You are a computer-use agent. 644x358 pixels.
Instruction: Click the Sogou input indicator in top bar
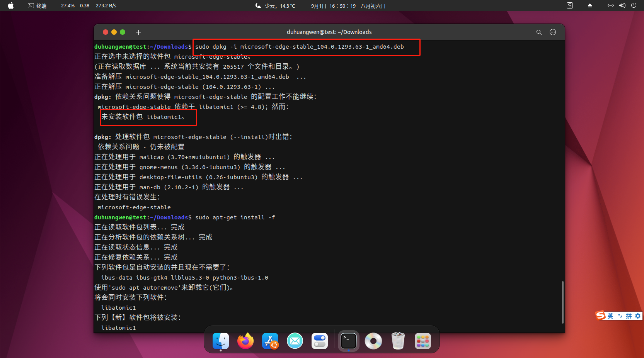[x=570, y=5]
